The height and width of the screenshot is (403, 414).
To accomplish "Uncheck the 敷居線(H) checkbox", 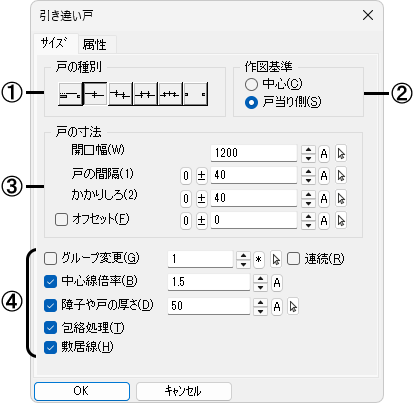I will click(x=50, y=347).
